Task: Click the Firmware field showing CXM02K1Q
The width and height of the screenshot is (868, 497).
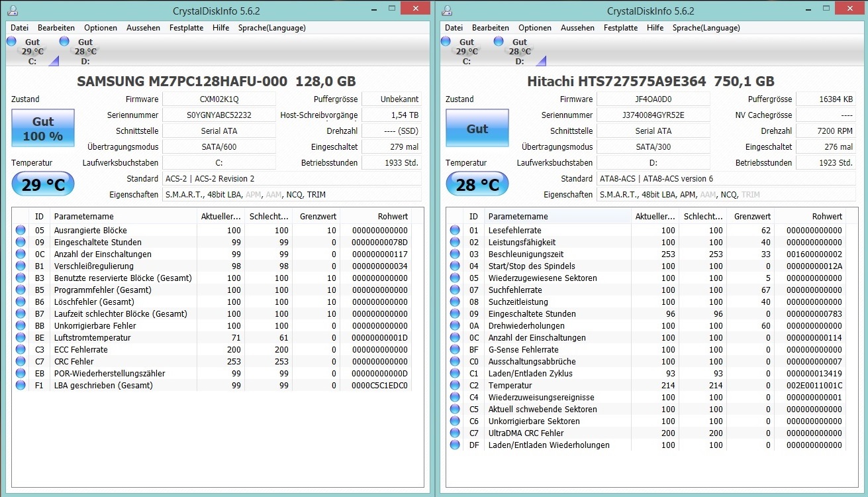Action: (x=219, y=99)
